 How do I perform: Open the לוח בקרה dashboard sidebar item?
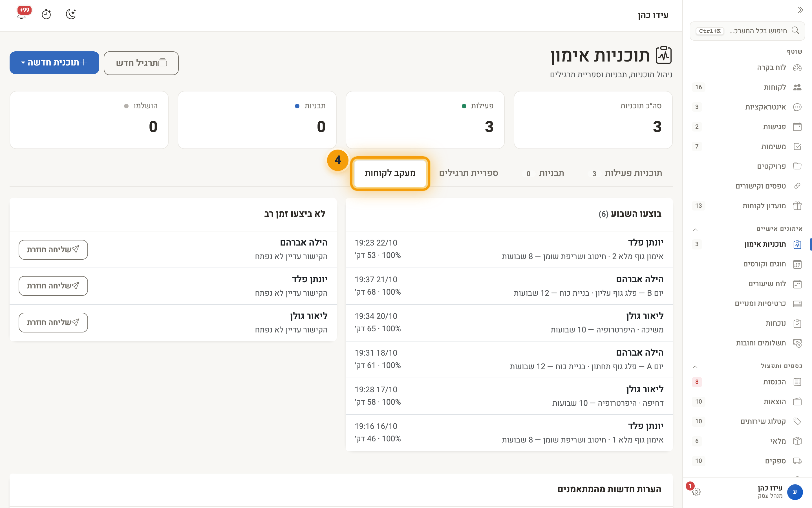coord(747,67)
